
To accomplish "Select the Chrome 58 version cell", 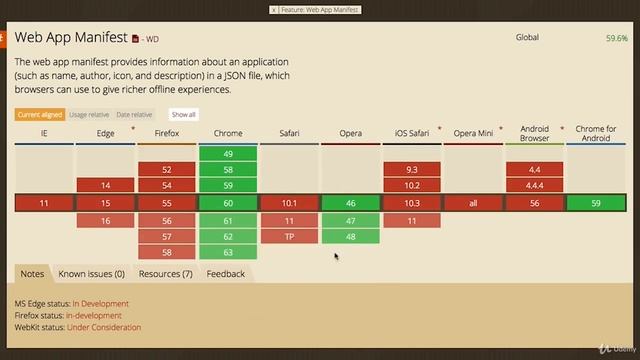I will (228, 170).
